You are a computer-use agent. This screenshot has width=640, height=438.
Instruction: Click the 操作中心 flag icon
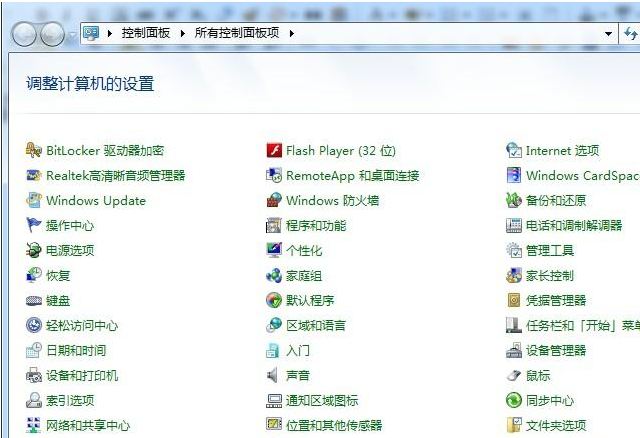[33, 225]
